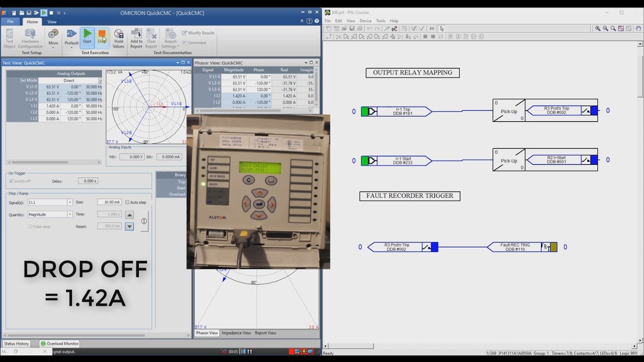This screenshot has width=644, height=362.
Task: Select the hand pan tool
Action: (638, 29)
